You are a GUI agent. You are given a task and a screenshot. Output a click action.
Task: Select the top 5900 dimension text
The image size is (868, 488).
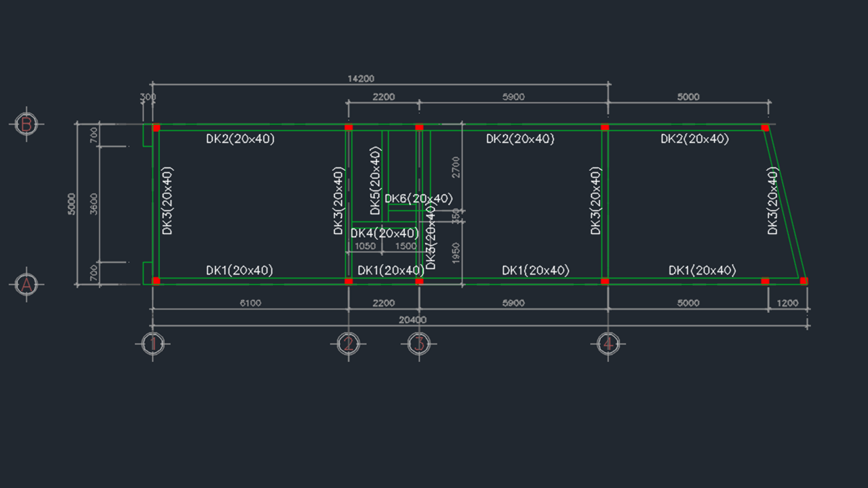(x=513, y=97)
